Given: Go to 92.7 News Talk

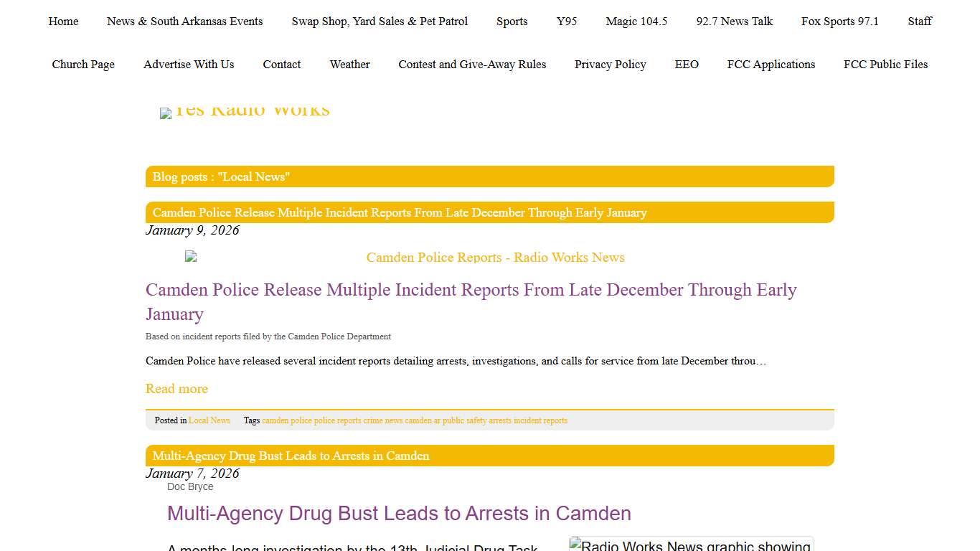Looking at the screenshot, I should pyautogui.click(x=734, y=22).
